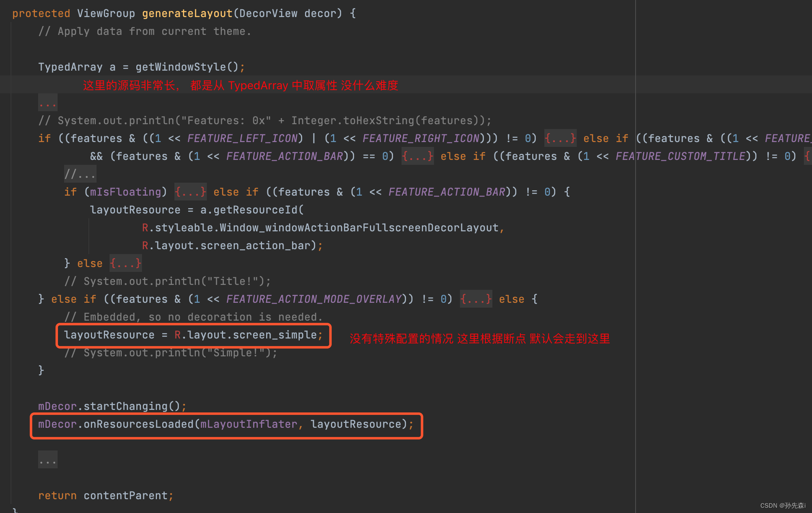Click the 'decor' parameter name
This screenshot has width=812, height=513.
320,13
